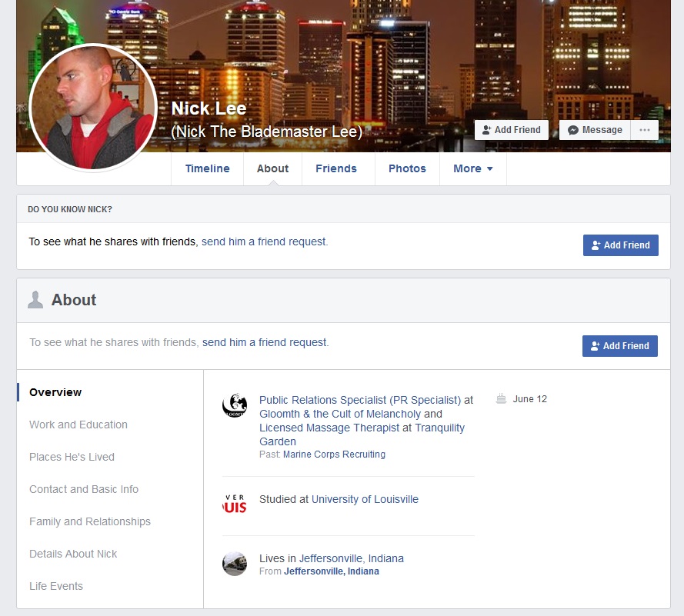Click the person silhouette icon beside About heading

(35, 300)
